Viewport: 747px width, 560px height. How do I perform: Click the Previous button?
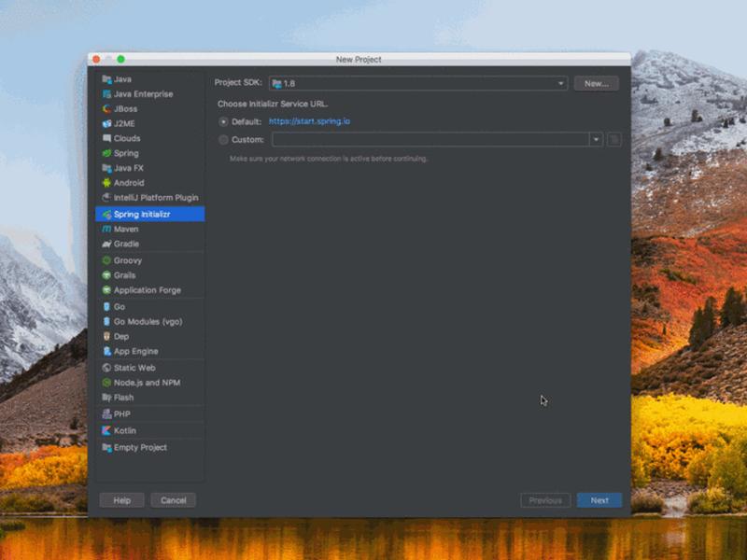[x=545, y=500]
